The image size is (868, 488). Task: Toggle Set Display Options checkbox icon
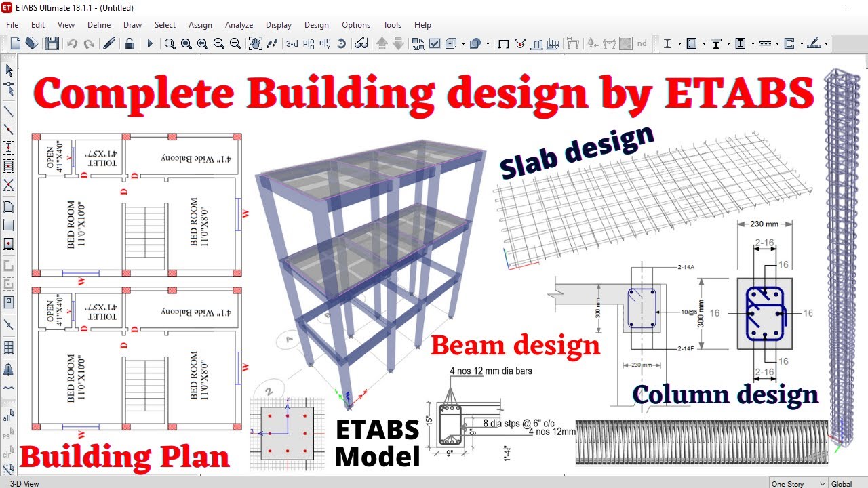click(435, 43)
